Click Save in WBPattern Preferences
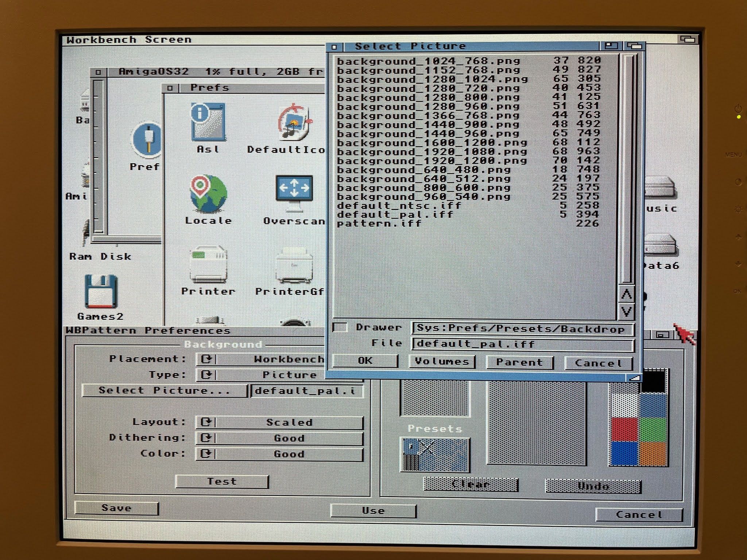 116,508
